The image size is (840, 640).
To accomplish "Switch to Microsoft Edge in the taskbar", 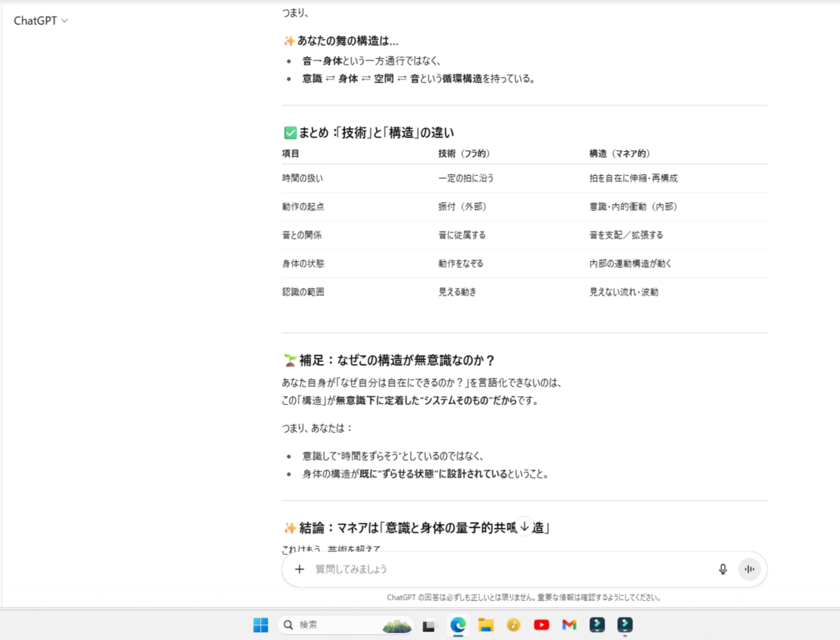I will pyautogui.click(x=458, y=624).
